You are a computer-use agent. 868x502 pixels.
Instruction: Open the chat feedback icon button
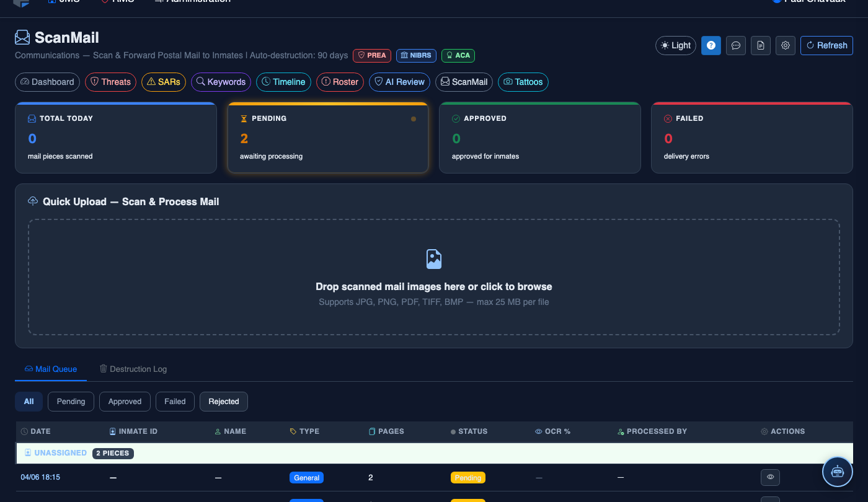point(736,45)
